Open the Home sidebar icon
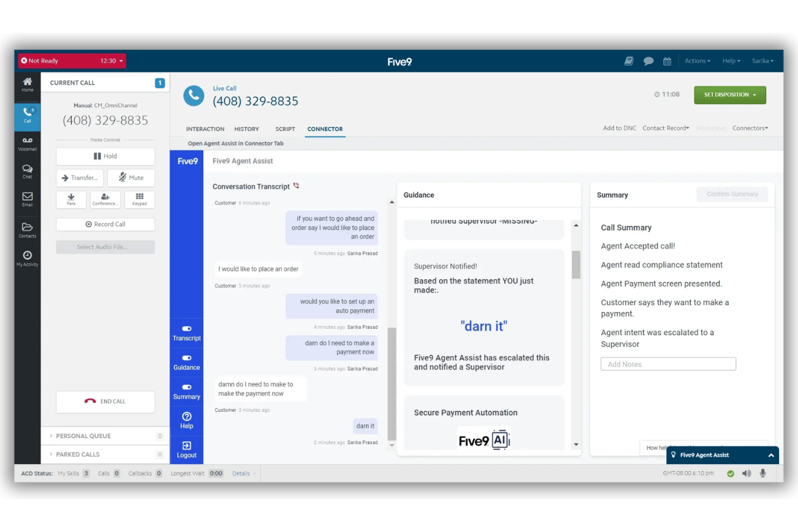This screenshot has width=798, height=532. point(27,85)
